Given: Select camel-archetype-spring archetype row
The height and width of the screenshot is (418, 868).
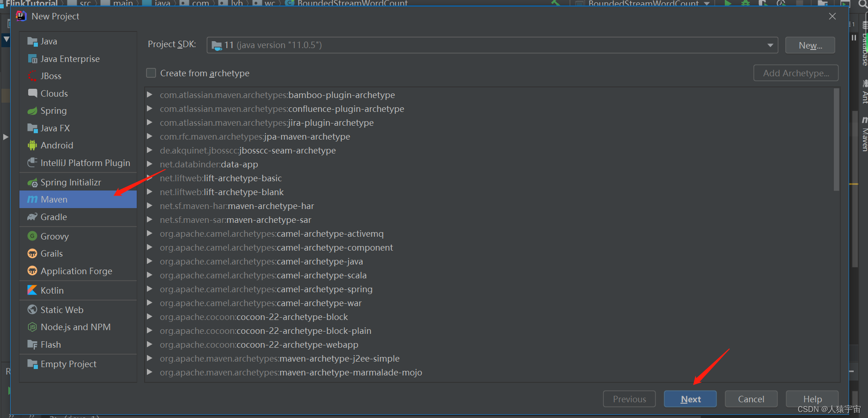Looking at the screenshot, I should 489,289.
